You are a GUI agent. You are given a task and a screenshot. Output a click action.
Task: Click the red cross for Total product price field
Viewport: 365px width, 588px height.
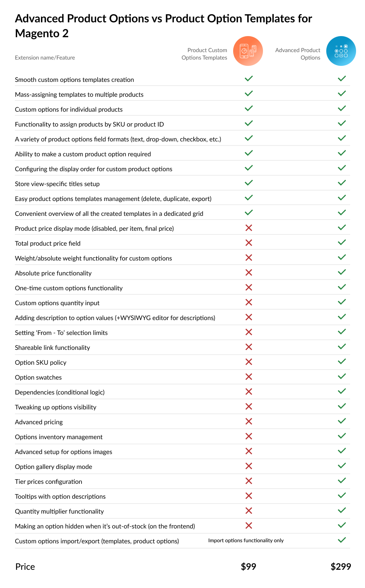pos(249,243)
